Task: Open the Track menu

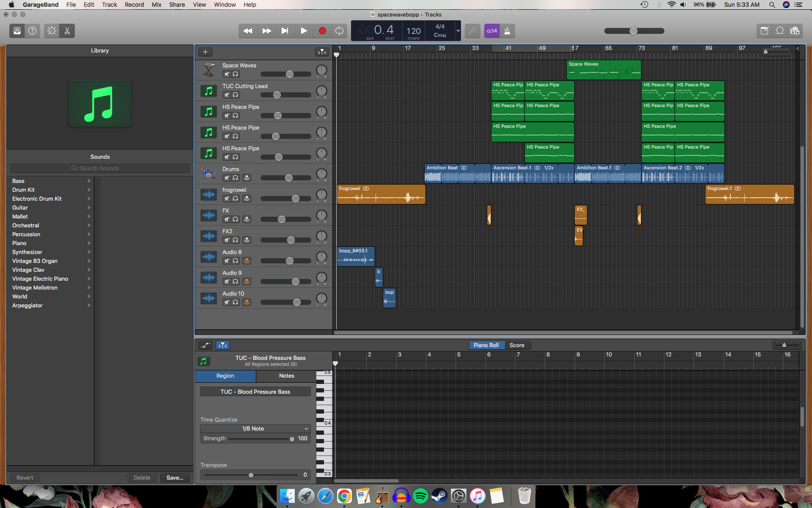Action: coord(109,5)
